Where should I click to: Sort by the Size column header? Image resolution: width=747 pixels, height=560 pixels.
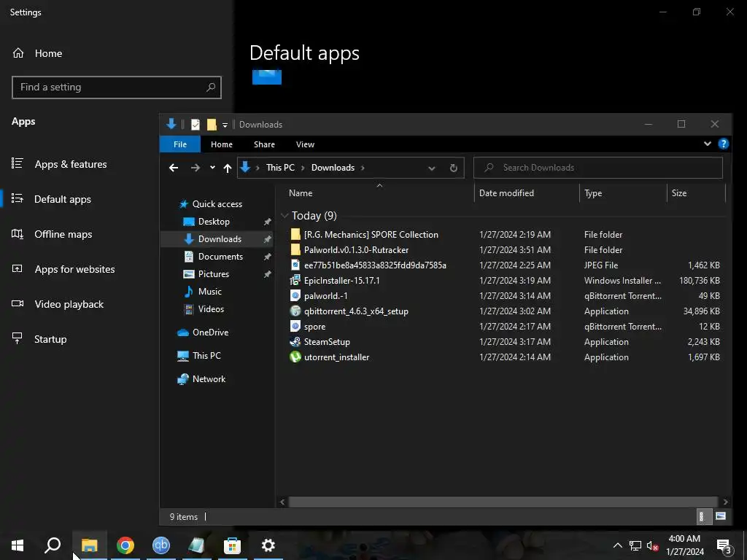point(679,192)
